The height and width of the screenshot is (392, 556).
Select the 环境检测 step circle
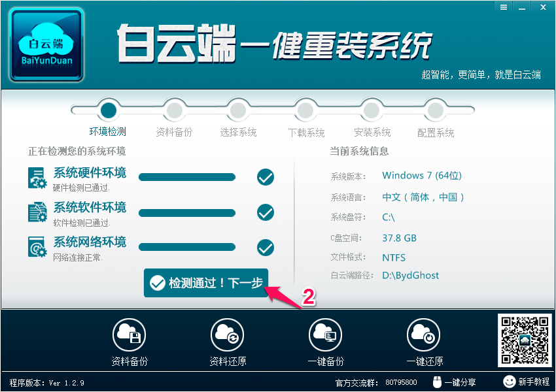click(108, 110)
